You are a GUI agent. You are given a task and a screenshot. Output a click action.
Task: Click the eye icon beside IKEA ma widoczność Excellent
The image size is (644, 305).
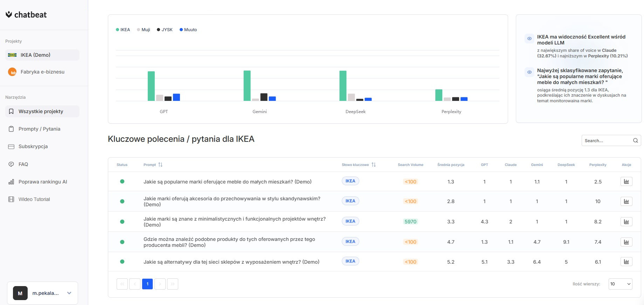pos(529,39)
